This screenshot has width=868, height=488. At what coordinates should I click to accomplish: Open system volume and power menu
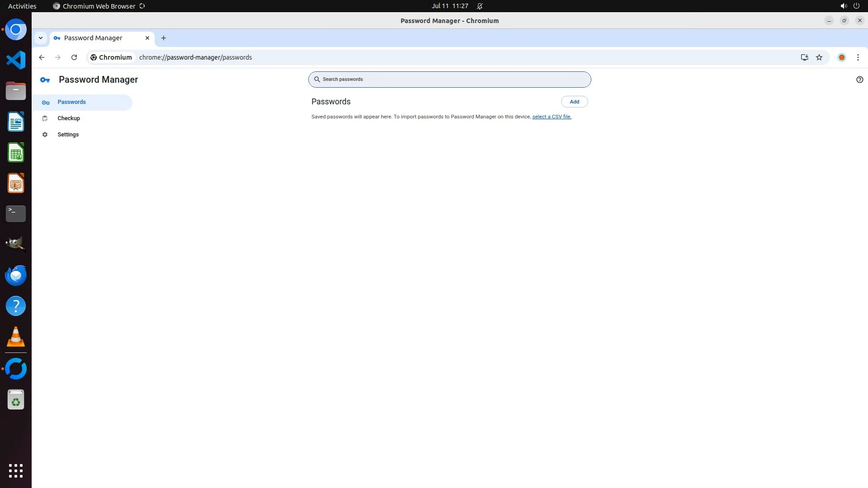(x=849, y=6)
